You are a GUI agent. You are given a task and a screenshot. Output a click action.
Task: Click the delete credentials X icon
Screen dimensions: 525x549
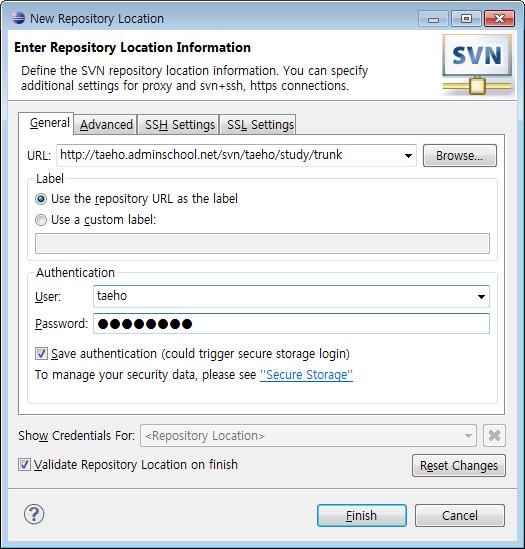(x=494, y=436)
